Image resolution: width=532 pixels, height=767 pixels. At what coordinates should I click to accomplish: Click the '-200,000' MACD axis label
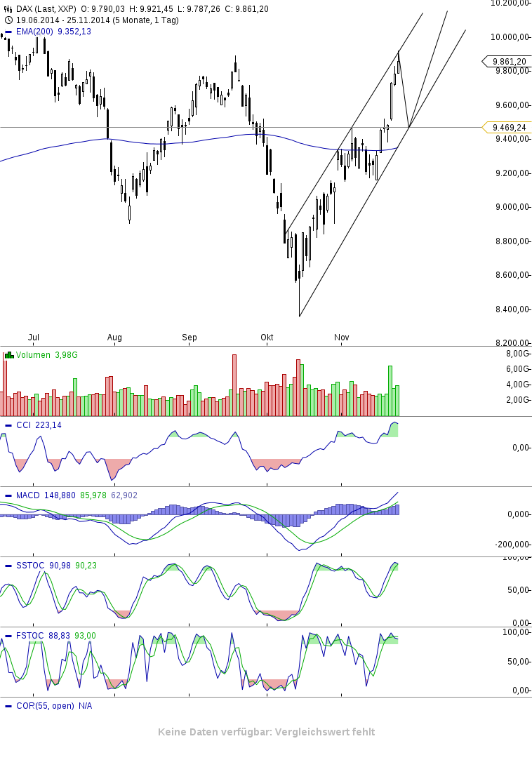point(512,545)
